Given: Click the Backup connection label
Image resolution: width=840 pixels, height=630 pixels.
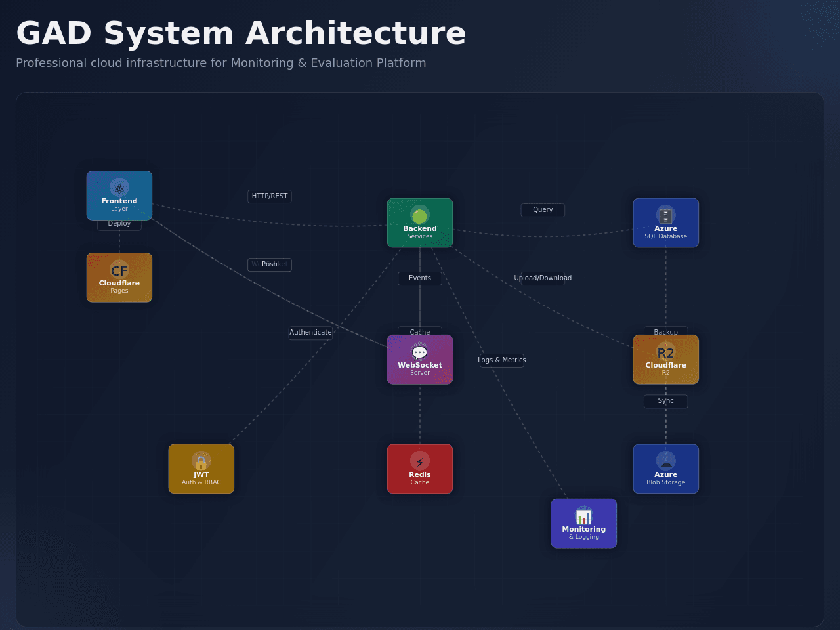Looking at the screenshot, I should tap(666, 331).
